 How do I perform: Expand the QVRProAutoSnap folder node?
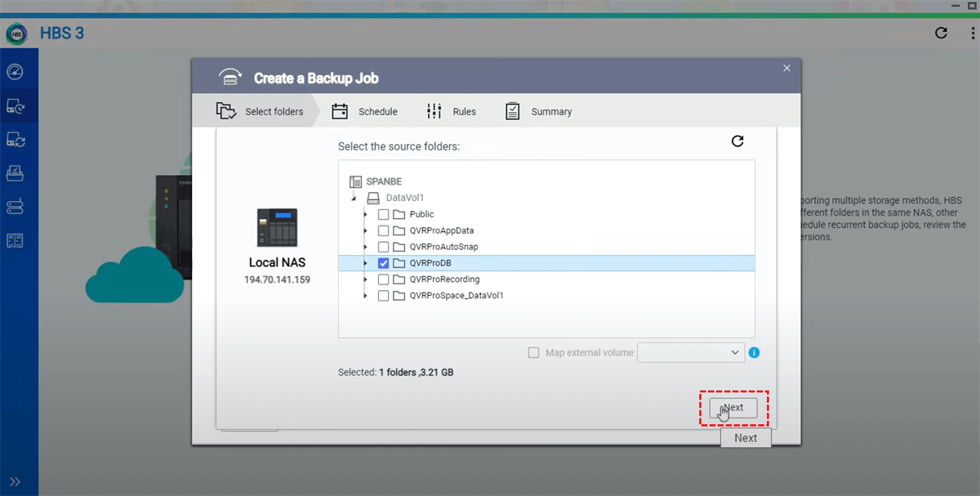[x=366, y=247]
